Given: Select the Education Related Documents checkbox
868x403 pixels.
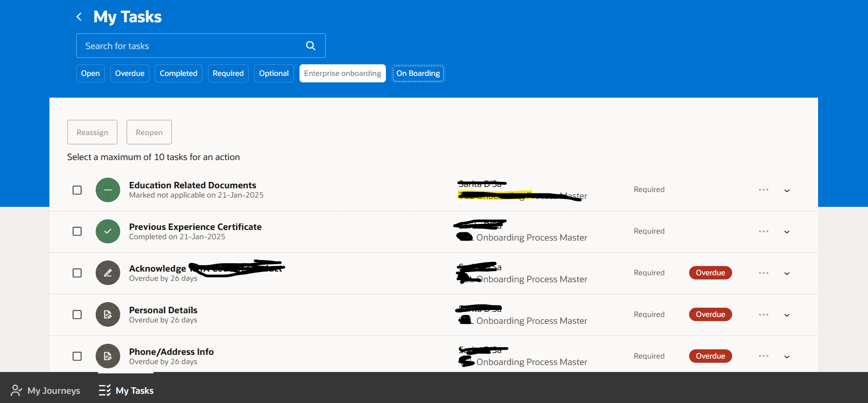Looking at the screenshot, I should coord(77,190).
